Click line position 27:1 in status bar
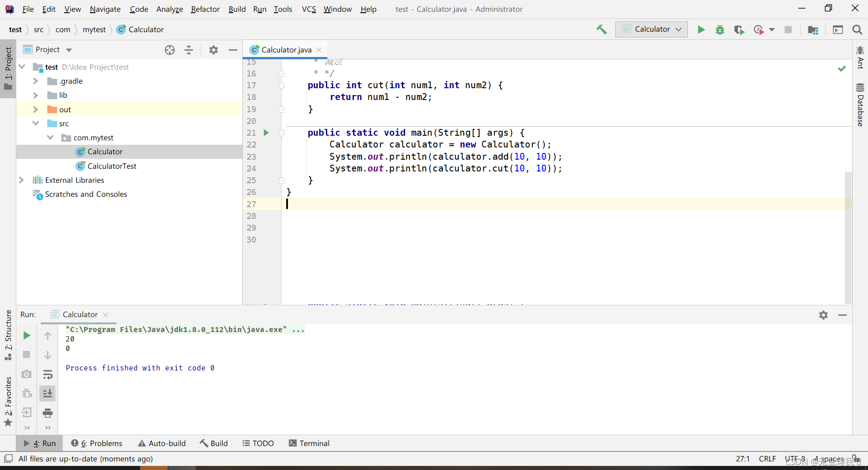 pyautogui.click(x=742, y=459)
